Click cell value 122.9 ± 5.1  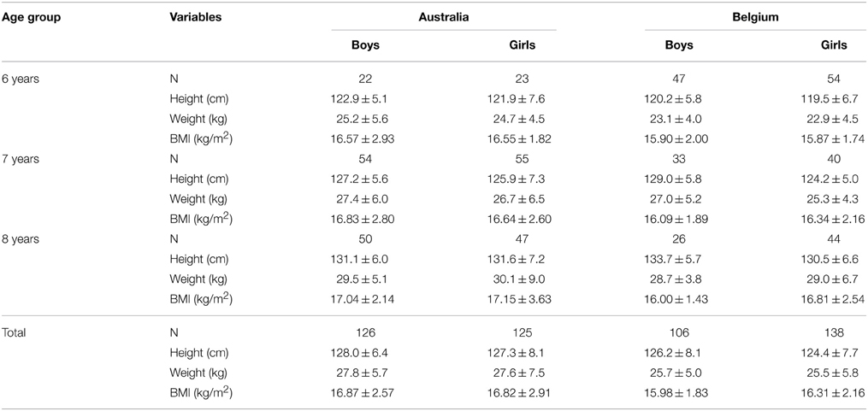coord(366,99)
